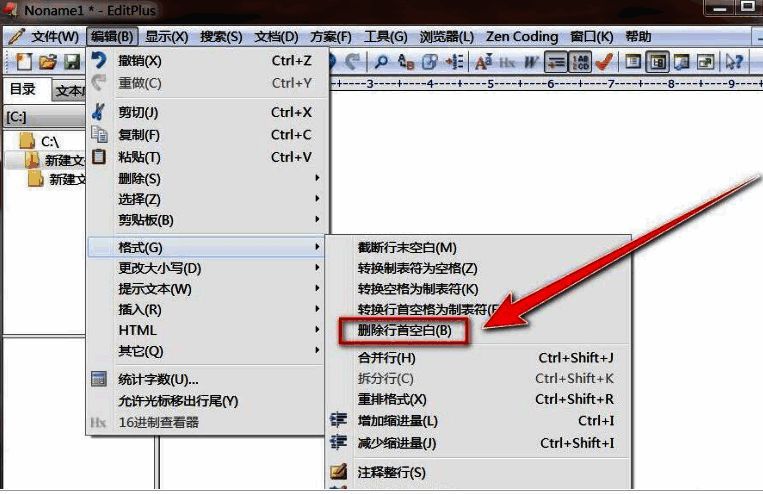Choose 重排格式(X)
Image resolution: width=763 pixels, height=494 pixels.
click(478, 400)
